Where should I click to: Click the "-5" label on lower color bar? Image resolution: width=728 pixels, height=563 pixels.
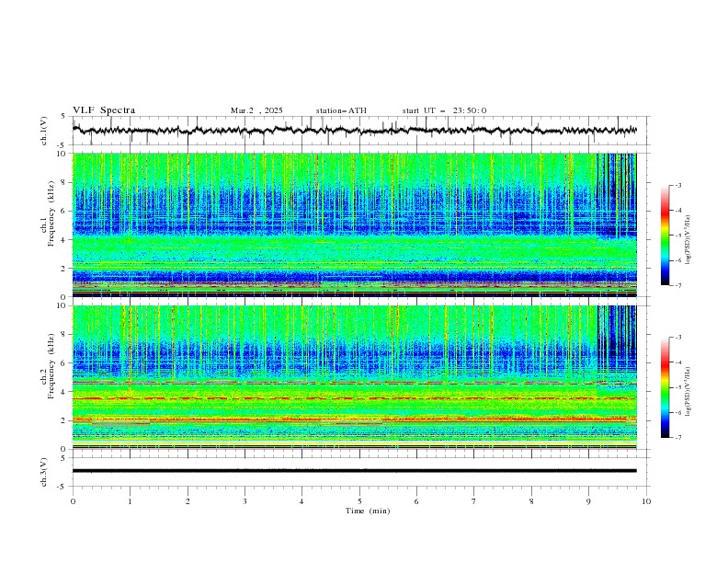coord(677,387)
